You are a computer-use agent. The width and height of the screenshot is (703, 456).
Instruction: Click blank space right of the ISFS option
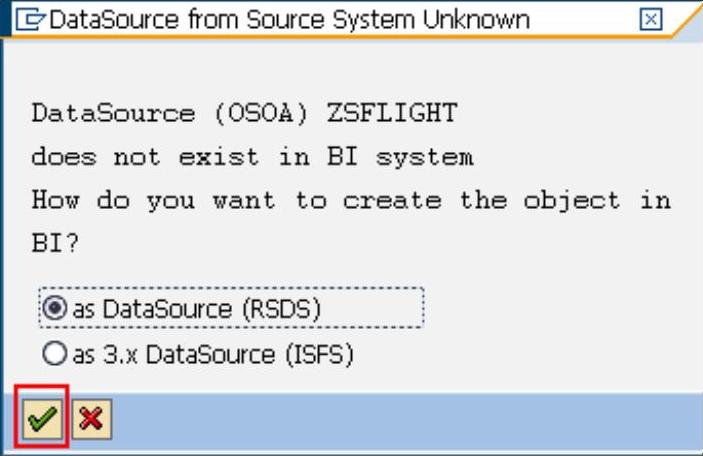pos(520,354)
